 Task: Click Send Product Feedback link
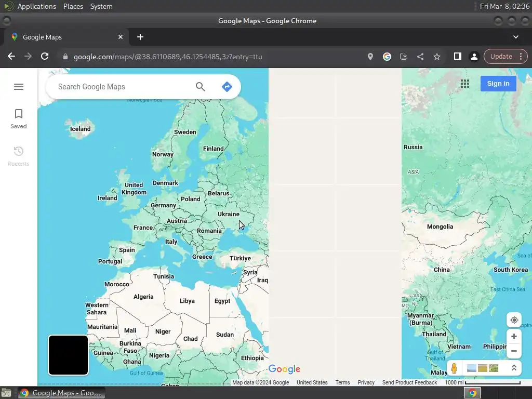tap(409, 382)
